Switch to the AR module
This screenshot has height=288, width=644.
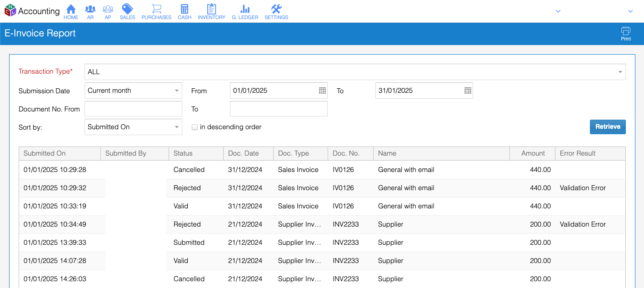pyautogui.click(x=90, y=11)
